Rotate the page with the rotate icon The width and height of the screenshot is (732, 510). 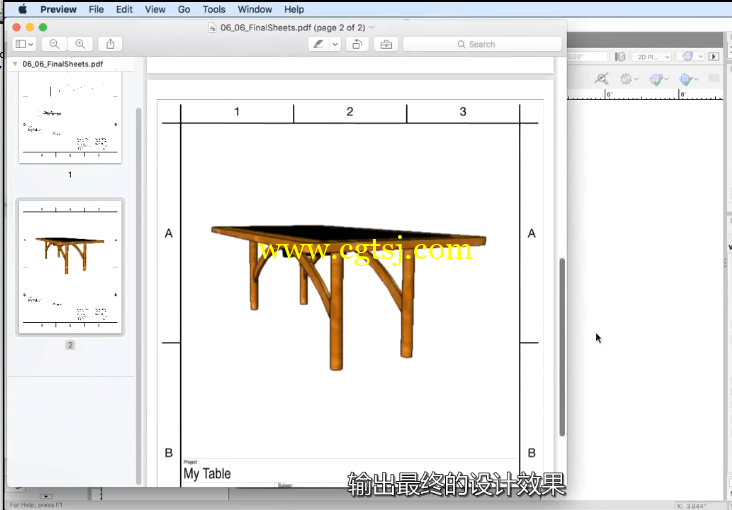pos(357,44)
